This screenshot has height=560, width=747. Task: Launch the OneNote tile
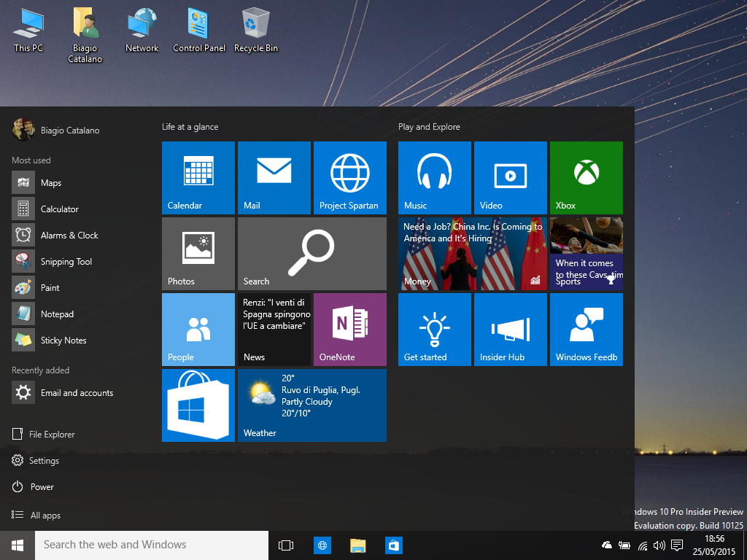(349, 329)
